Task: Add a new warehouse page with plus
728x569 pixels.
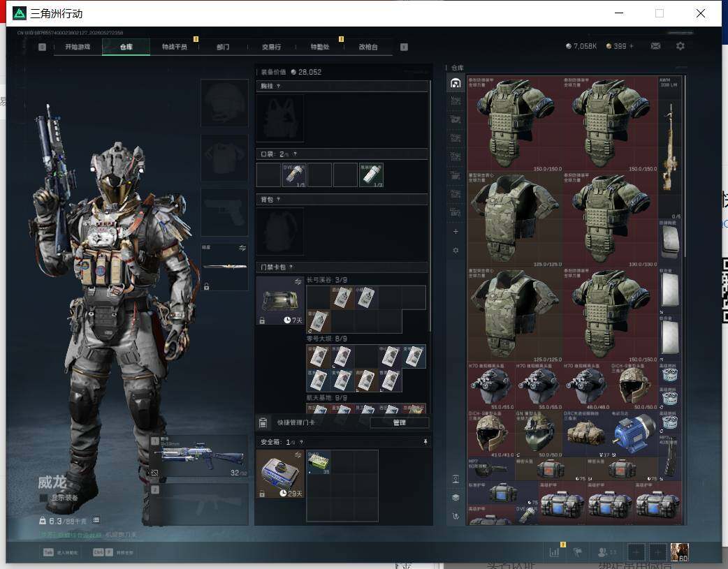Action: [x=456, y=232]
